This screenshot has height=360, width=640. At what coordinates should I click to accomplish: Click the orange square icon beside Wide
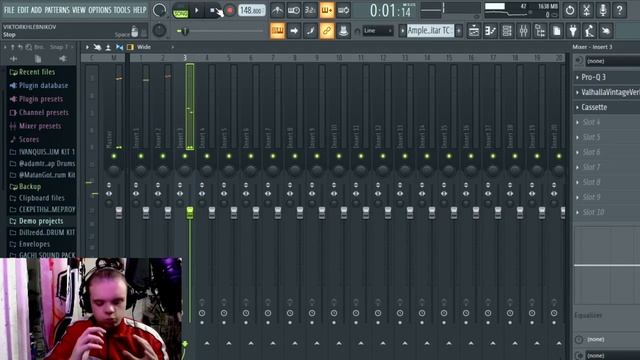130,47
